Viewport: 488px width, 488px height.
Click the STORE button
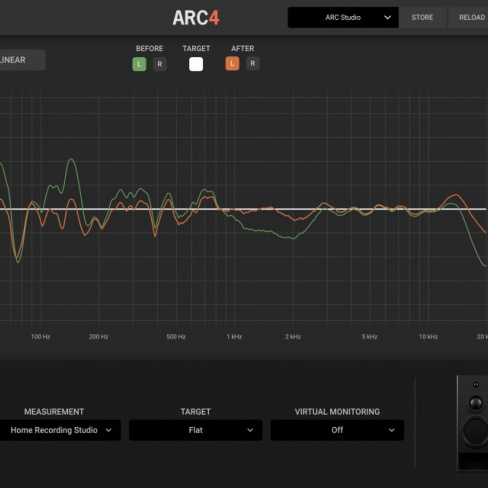pyautogui.click(x=422, y=17)
